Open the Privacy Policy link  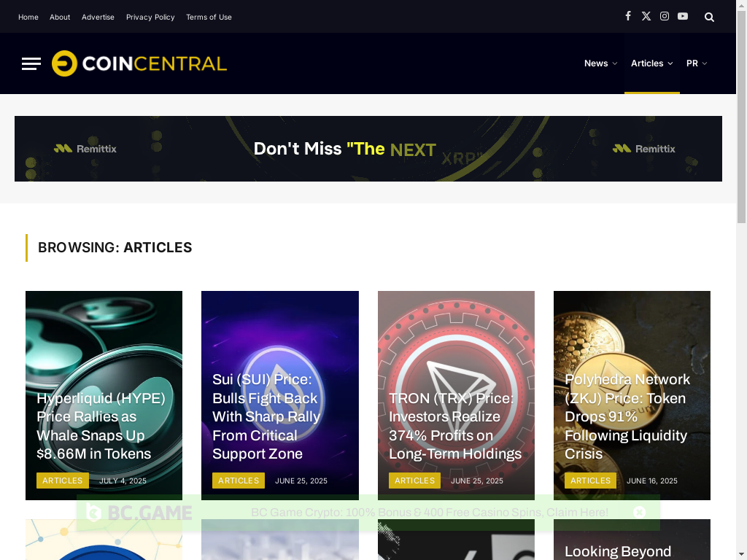coord(150,17)
